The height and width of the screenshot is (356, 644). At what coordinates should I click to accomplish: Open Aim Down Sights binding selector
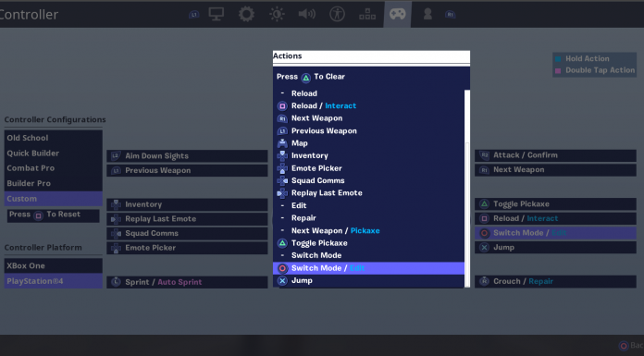[x=187, y=156]
